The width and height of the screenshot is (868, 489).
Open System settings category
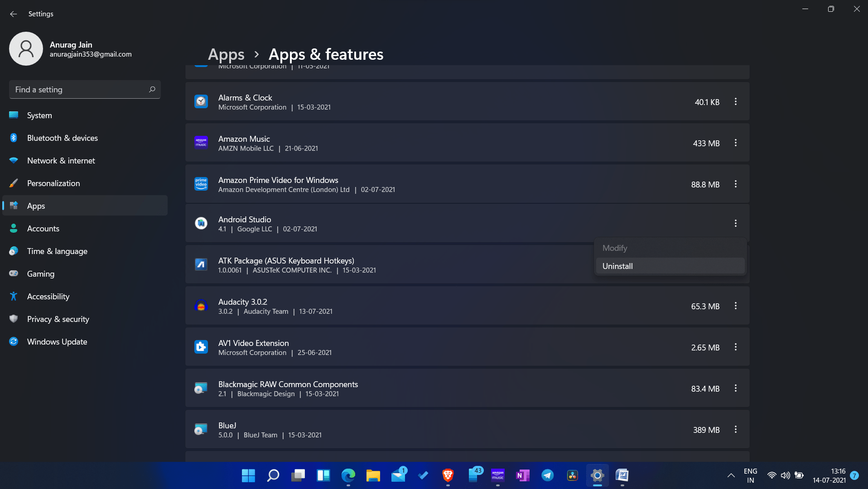[85, 115]
